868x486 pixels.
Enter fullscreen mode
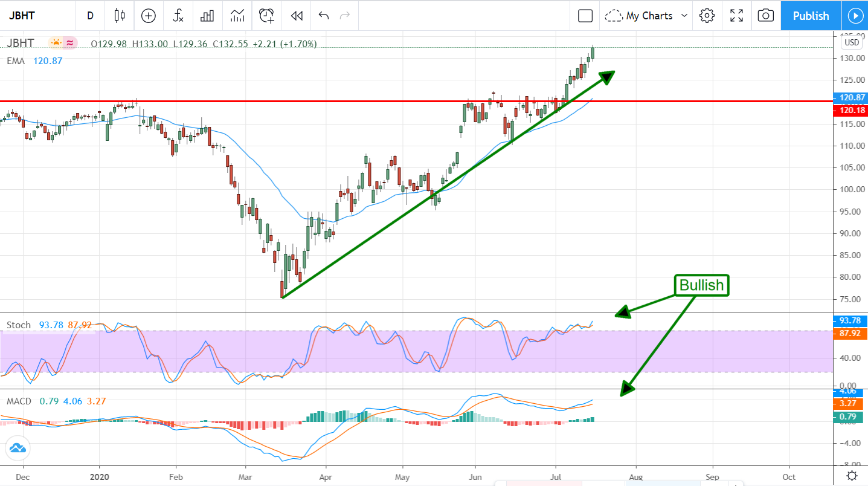(736, 16)
